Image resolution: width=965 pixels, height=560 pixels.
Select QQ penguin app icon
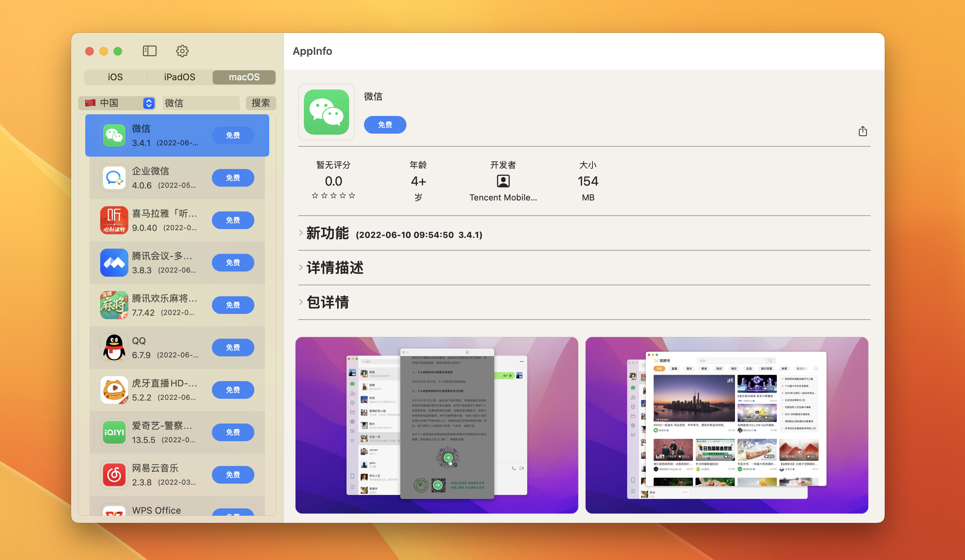[114, 348]
